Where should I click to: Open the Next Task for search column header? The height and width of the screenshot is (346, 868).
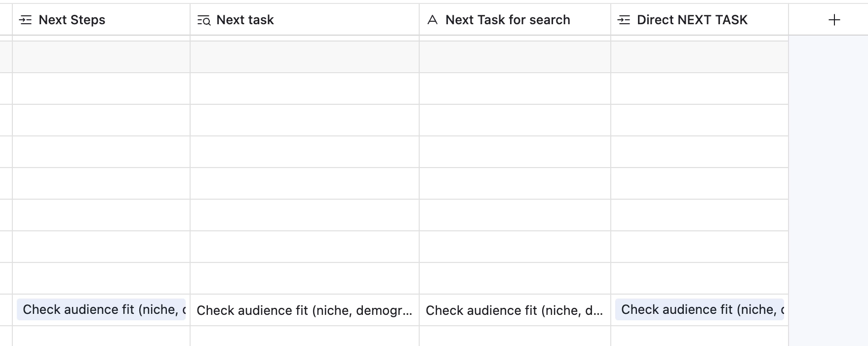(x=508, y=20)
